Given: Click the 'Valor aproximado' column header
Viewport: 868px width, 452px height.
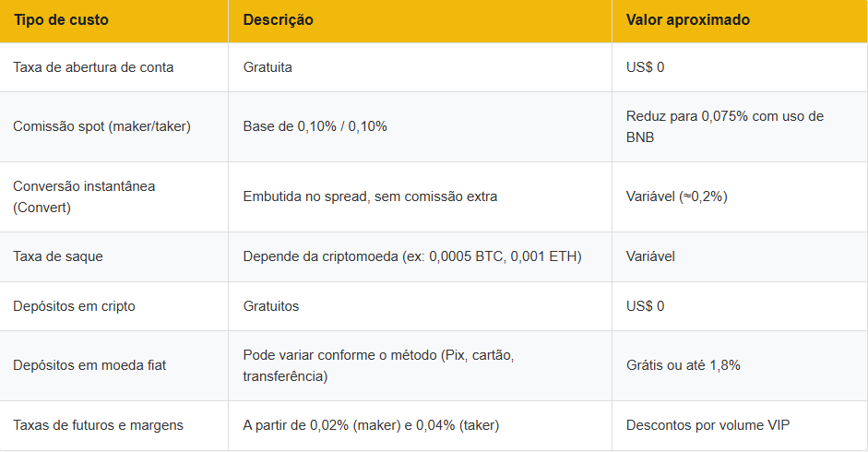Looking at the screenshot, I should [x=687, y=19].
